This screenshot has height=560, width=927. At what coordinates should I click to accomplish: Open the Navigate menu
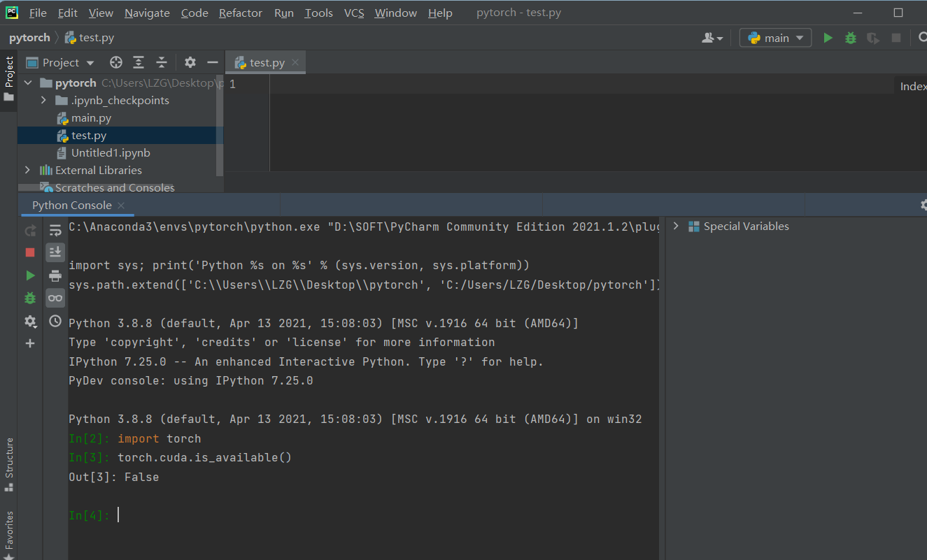[146, 13]
